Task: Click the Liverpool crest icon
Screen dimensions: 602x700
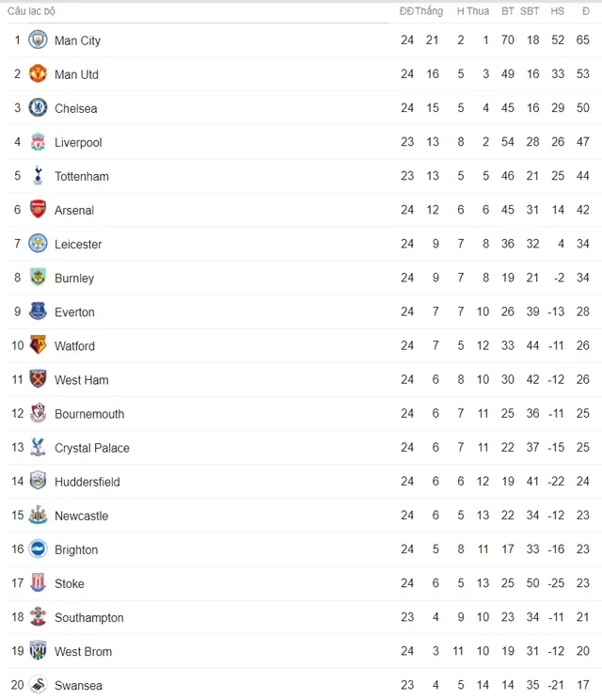Action: [x=38, y=141]
